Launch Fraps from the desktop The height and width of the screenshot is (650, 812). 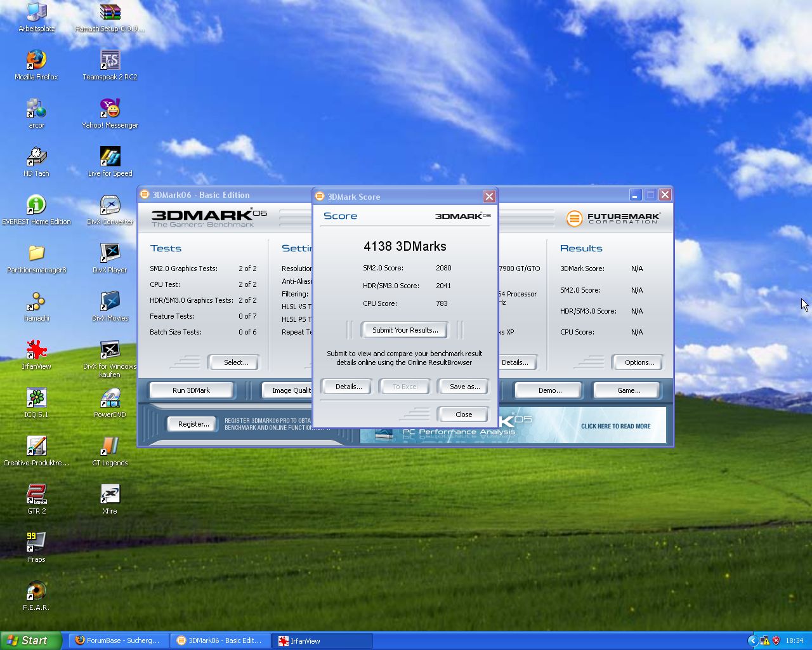tap(36, 548)
